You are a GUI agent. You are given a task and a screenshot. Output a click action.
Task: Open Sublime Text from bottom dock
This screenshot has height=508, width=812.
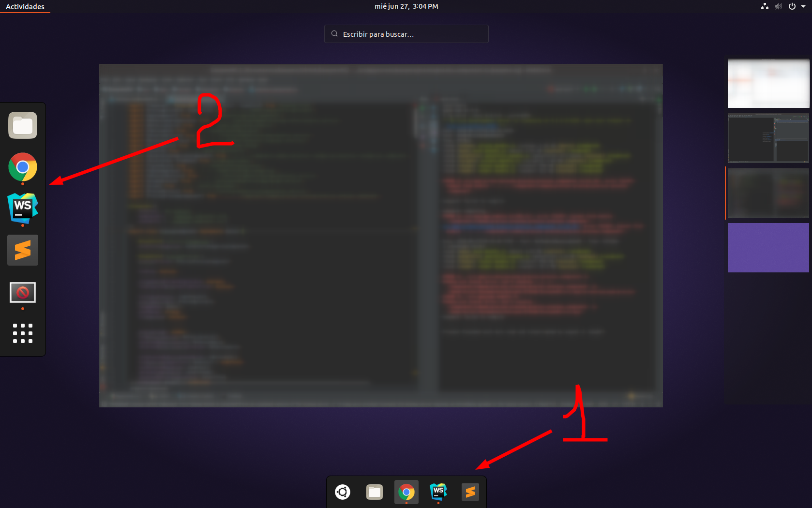click(470, 492)
